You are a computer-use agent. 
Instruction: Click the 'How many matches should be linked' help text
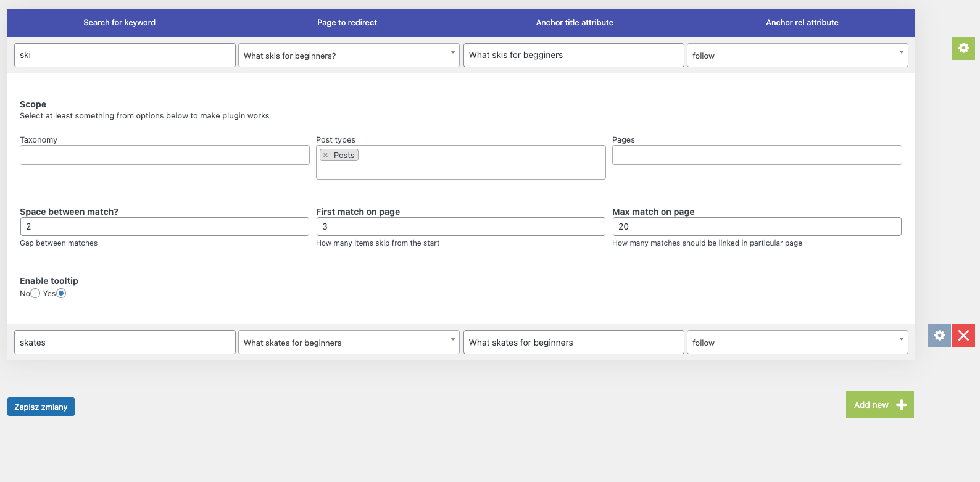click(x=707, y=243)
